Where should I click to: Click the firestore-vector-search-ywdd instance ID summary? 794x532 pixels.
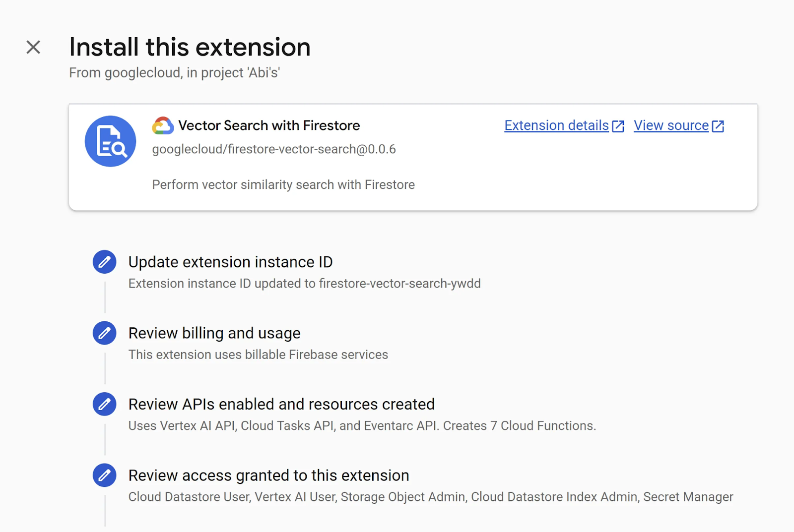pos(304,284)
